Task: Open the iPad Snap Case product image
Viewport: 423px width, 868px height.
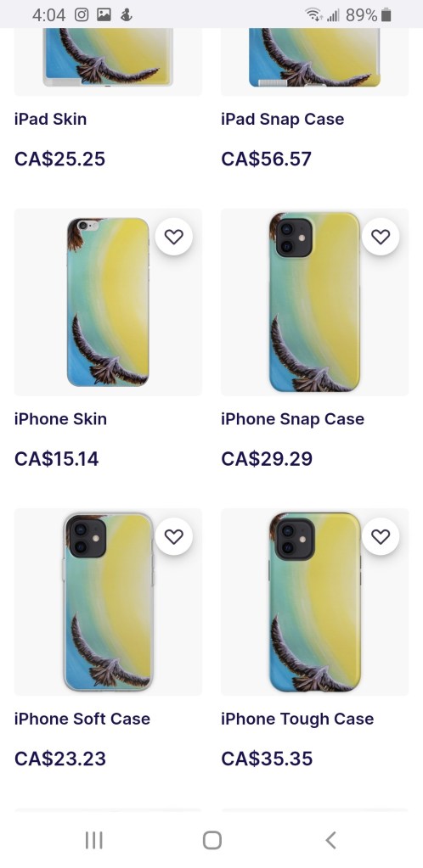Action: [315, 62]
